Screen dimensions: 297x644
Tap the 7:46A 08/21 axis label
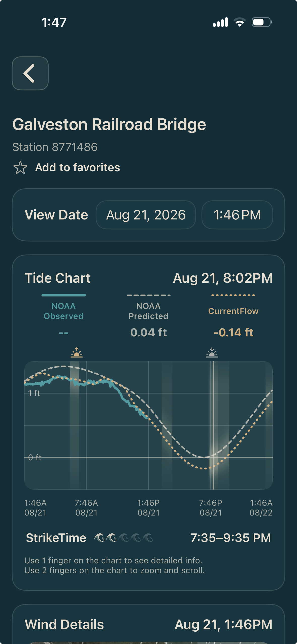coord(86,508)
